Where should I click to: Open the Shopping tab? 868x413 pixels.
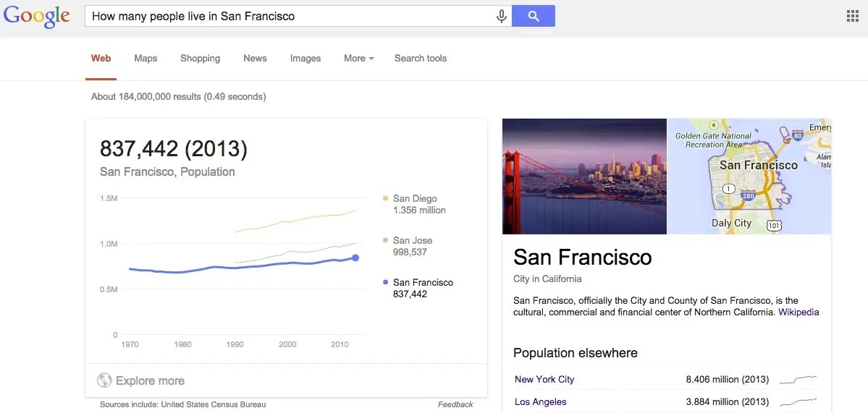tap(201, 58)
